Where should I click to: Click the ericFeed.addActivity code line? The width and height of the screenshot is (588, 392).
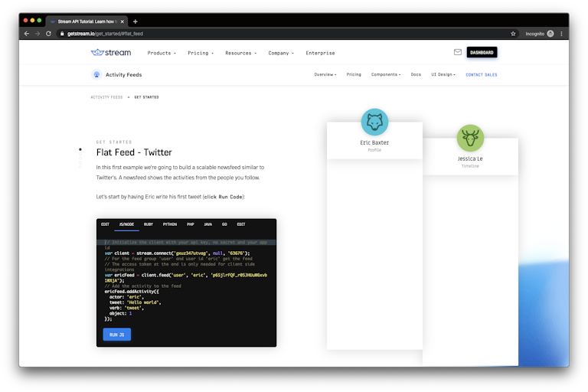tap(132, 292)
